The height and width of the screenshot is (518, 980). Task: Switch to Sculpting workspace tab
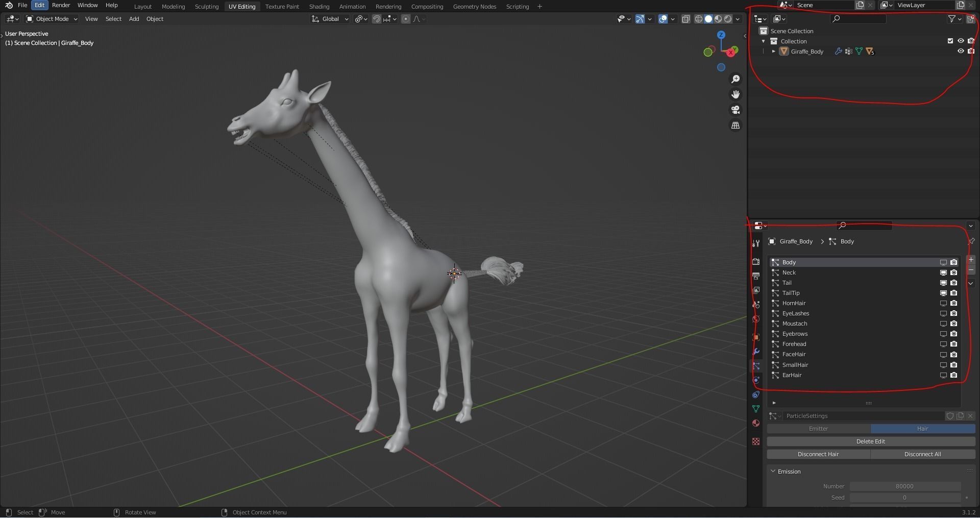click(207, 7)
